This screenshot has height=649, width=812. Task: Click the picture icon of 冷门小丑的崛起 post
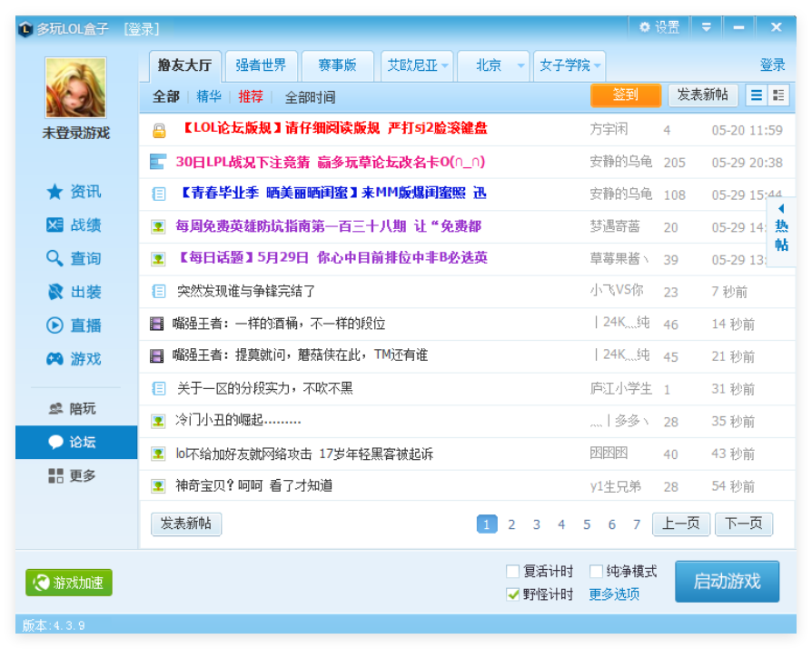(x=158, y=421)
